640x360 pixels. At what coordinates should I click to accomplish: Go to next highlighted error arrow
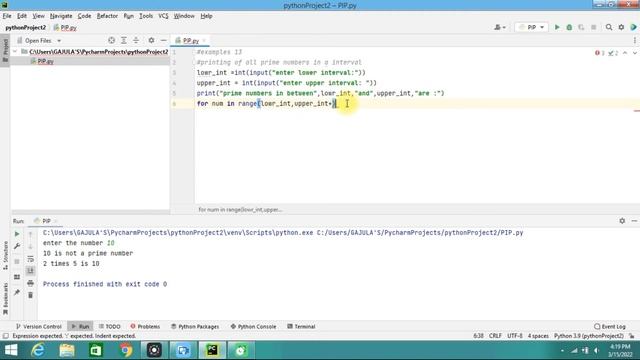(635, 53)
